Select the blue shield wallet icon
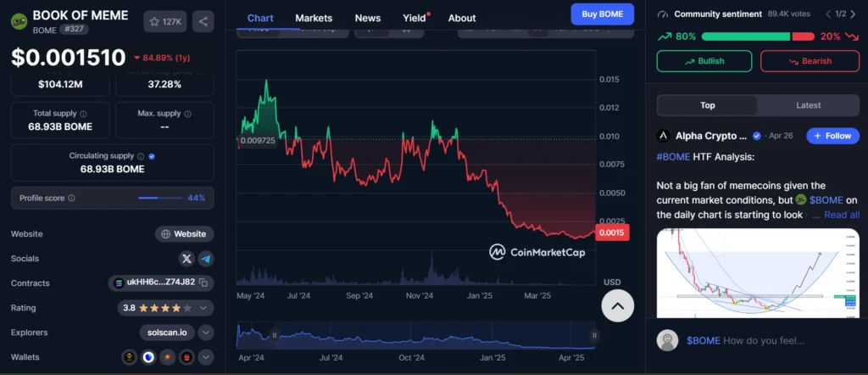Viewport: 868px width, 375px height. click(x=148, y=357)
